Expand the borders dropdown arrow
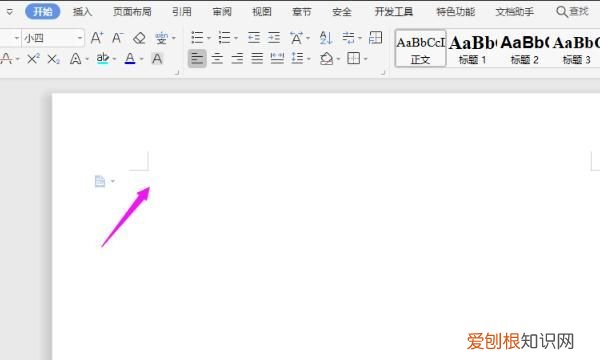 tap(366, 59)
